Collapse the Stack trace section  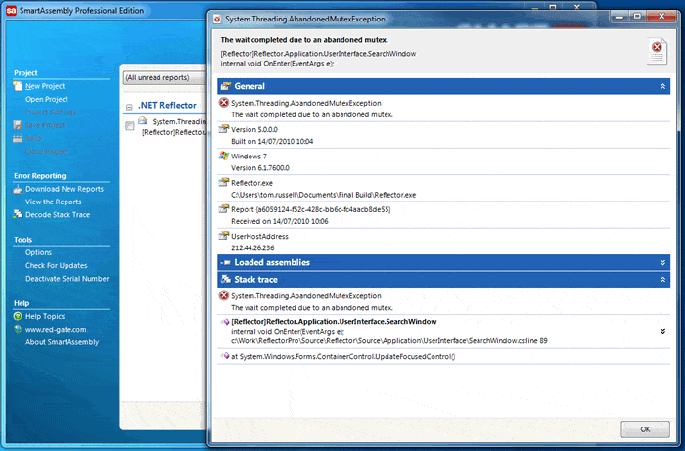coord(662,279)
